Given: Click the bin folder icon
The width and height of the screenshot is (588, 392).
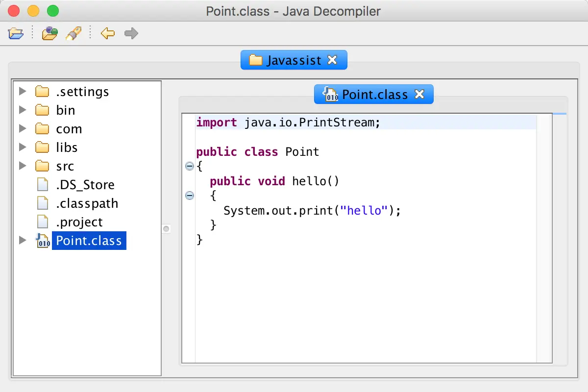Looking at the screenshot, I should click(43, 110).
